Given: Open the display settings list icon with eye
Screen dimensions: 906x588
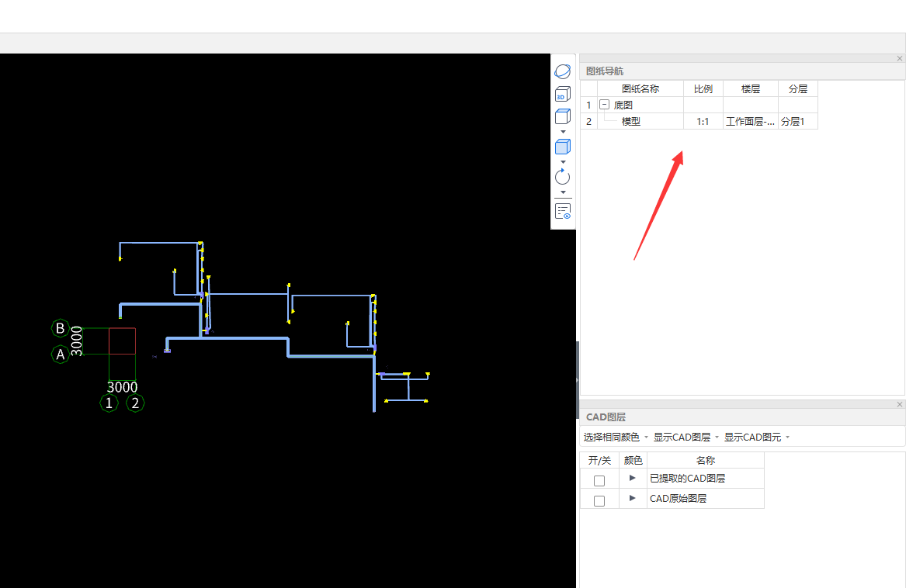Looking at the screenshot, I should (562, 212).
